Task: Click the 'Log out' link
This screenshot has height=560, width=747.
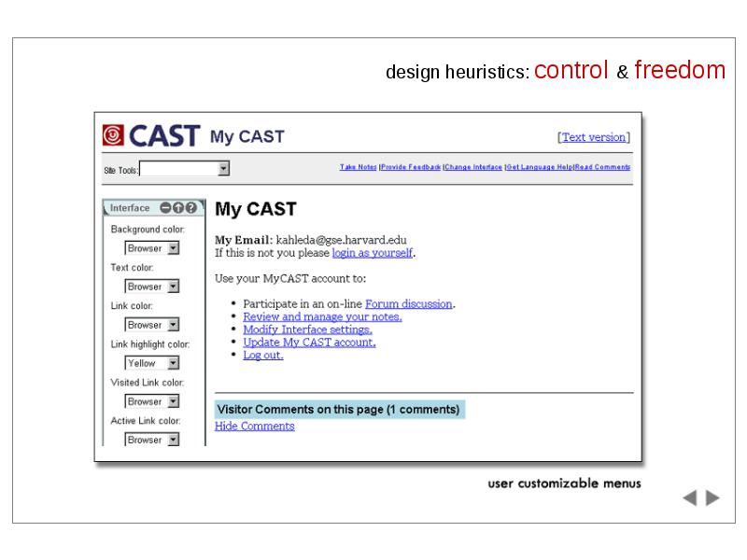Action: 263,356
